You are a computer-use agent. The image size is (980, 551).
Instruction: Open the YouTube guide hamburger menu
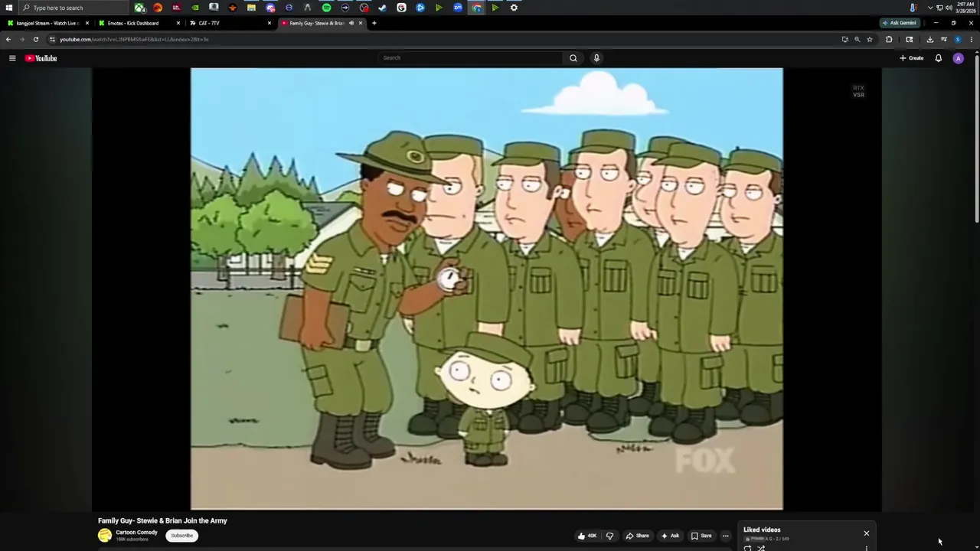[x=12, y=58]
